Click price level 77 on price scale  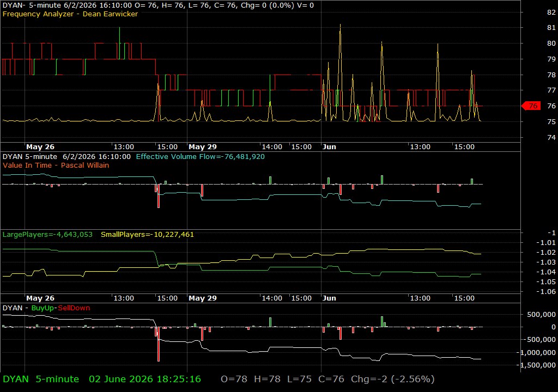click(x=551, y=90)
